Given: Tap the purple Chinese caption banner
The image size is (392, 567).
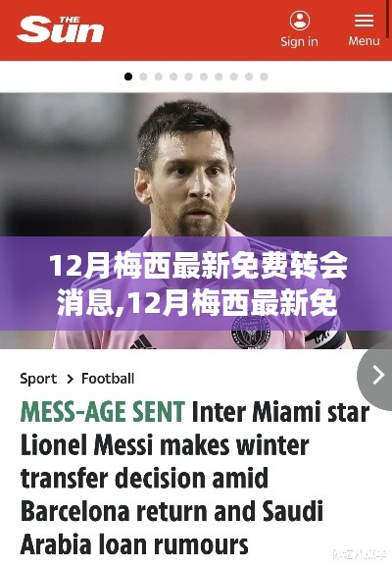Looking at the screenshot, I should (196, 283).
